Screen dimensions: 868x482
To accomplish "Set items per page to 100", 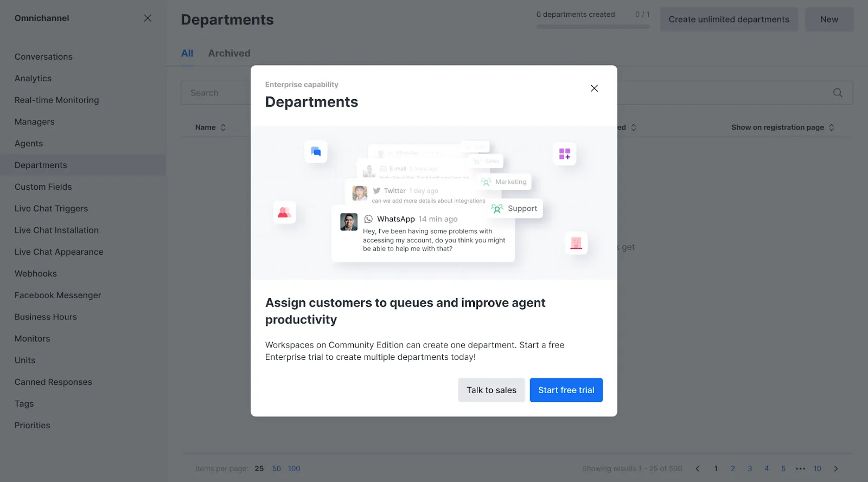I will click(x=294, y=468).
